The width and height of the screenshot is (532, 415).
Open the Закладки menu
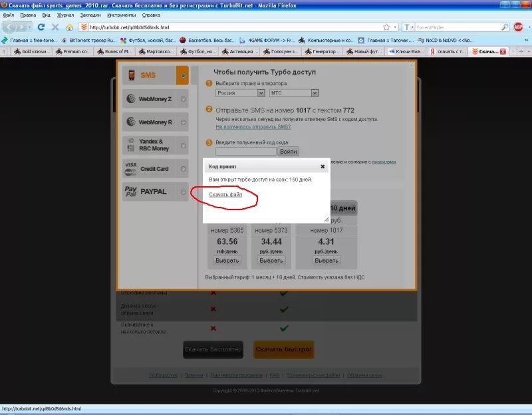coord(90,15)
